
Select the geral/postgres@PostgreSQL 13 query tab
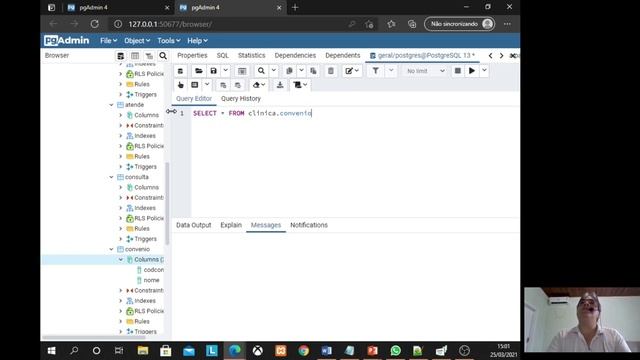coord(422,56)
